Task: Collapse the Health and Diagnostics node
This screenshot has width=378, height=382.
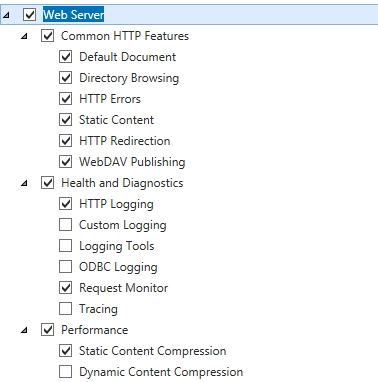Action: (24, 184)
